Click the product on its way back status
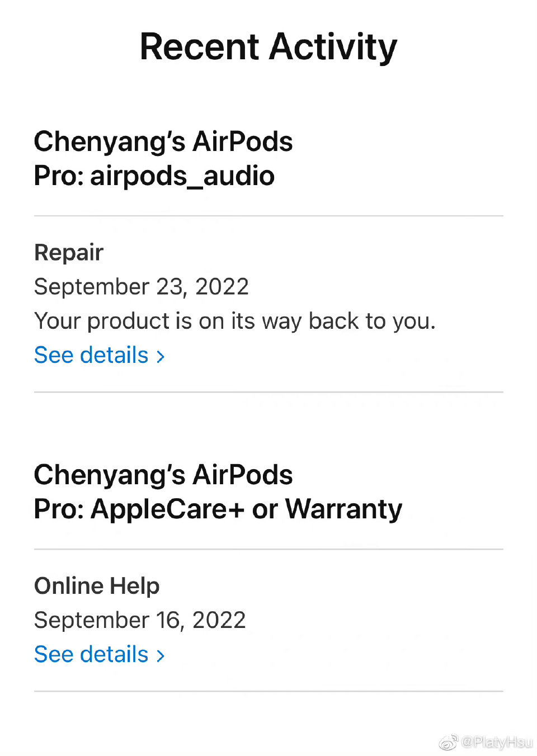Viewport: 537px width, 756px height. (x=234, y=321)
